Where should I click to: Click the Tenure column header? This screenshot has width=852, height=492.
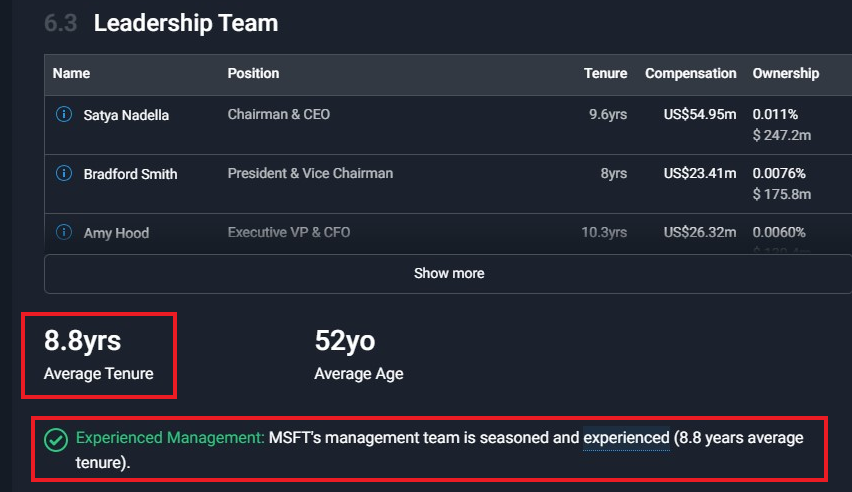(605, 73)
